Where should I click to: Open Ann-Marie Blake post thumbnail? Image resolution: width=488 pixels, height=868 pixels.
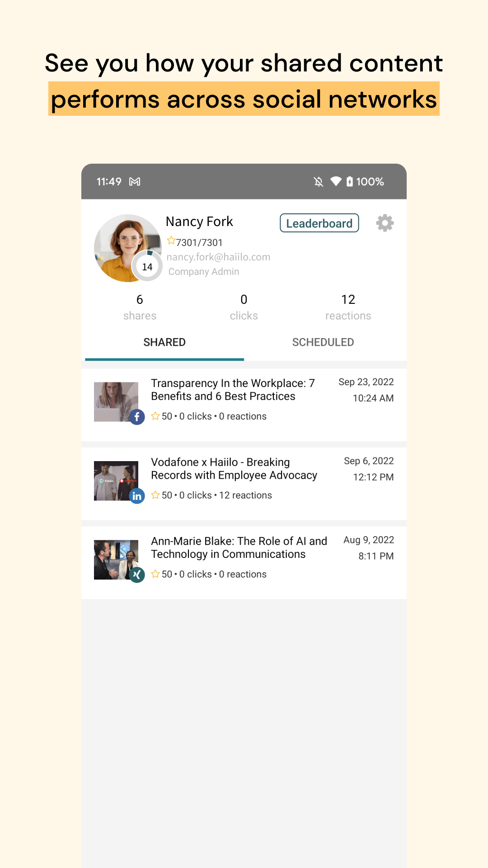[x=116, y=560]
